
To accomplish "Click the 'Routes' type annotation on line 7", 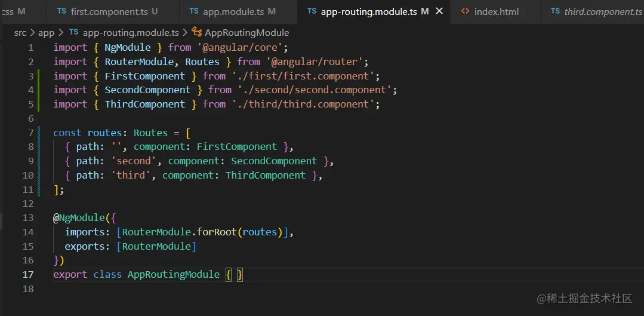I will coord(151,133).
